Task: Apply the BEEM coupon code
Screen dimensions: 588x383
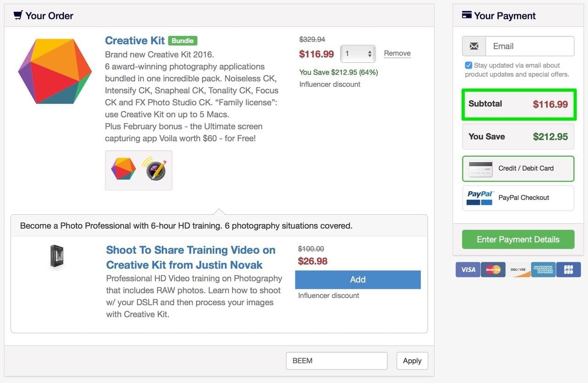Action: click(x=412, y=361)
